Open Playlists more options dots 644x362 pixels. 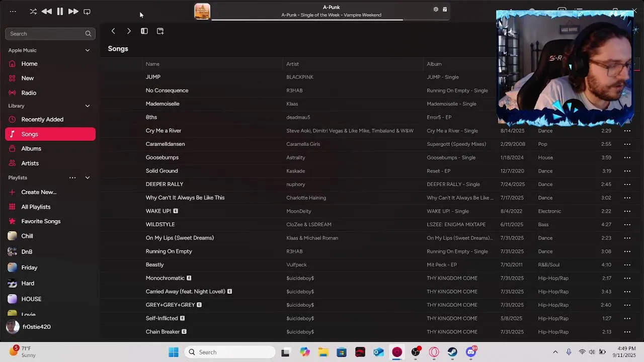point(72,178)
